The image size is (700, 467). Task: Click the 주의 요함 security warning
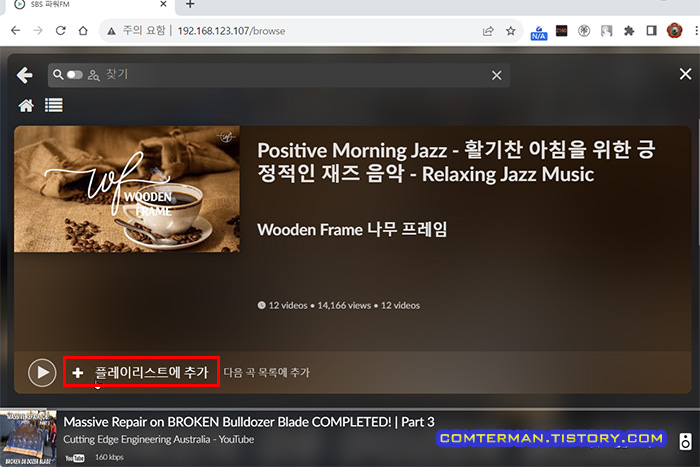pyautogui.click(x=136, y=30)
